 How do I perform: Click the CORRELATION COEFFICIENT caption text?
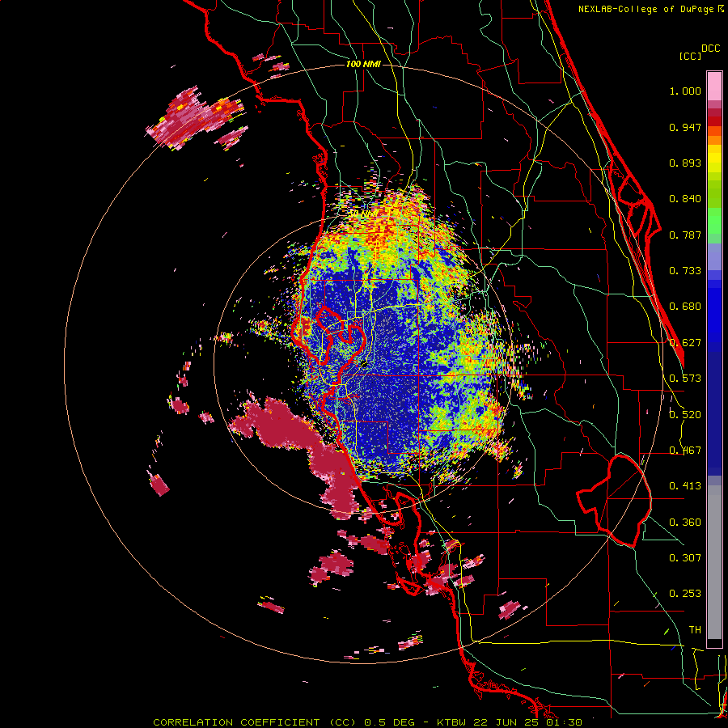236,722
